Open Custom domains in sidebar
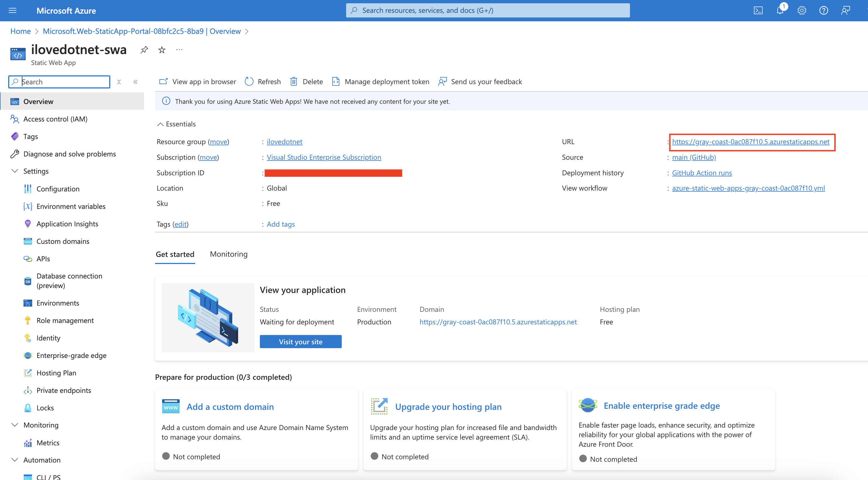Image resolution: width=868 pixels, height=480 pixels. pos(63,241)
